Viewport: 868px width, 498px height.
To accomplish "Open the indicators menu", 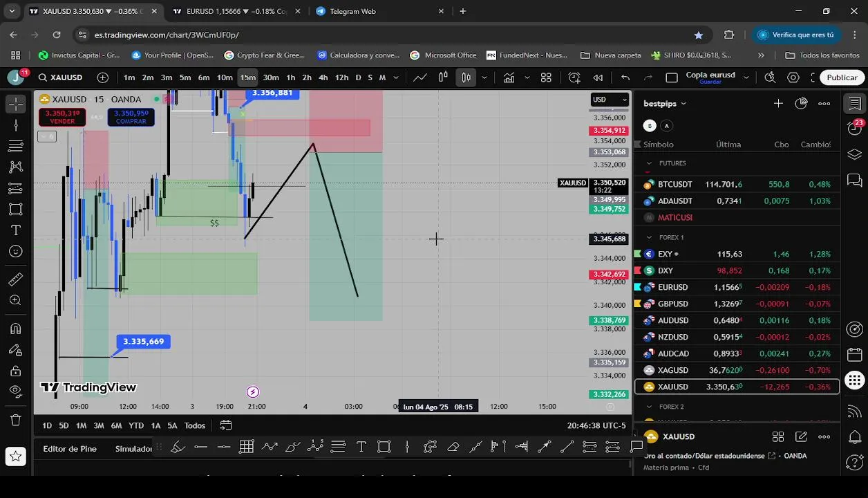I will [509, 77].
